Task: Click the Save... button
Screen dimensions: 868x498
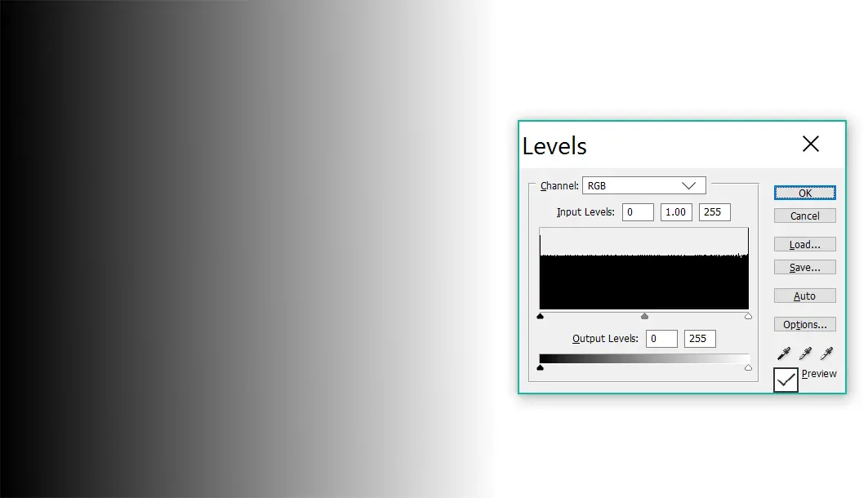Action: [x=805, y=267]
